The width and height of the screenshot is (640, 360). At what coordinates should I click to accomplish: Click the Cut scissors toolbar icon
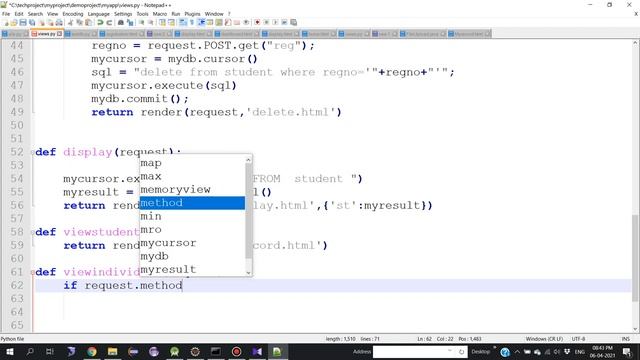pos(70,22)
